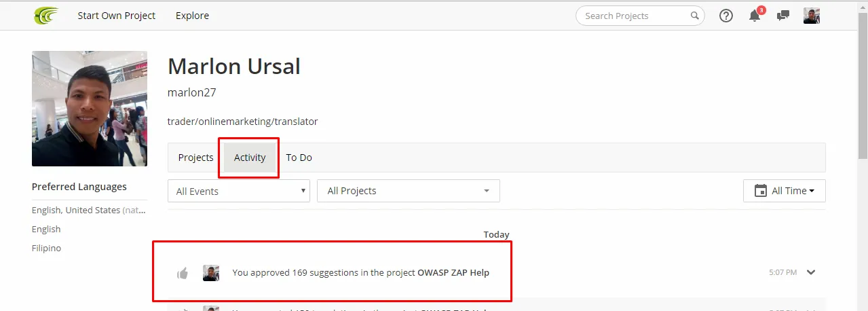Open the All Projects dropdown
868x311 pixels.
pyautogui.click(x=409, y=191)
